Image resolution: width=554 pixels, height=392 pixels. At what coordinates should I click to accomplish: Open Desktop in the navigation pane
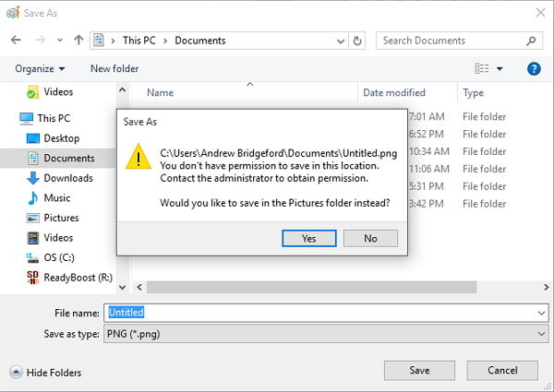click(x=53, y=138)
